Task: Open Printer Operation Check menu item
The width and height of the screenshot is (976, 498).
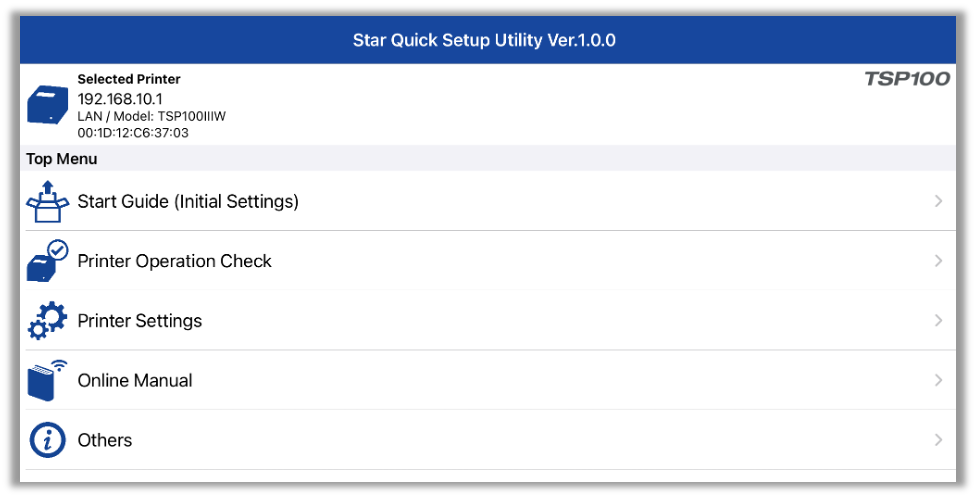Action: (175, 261)
